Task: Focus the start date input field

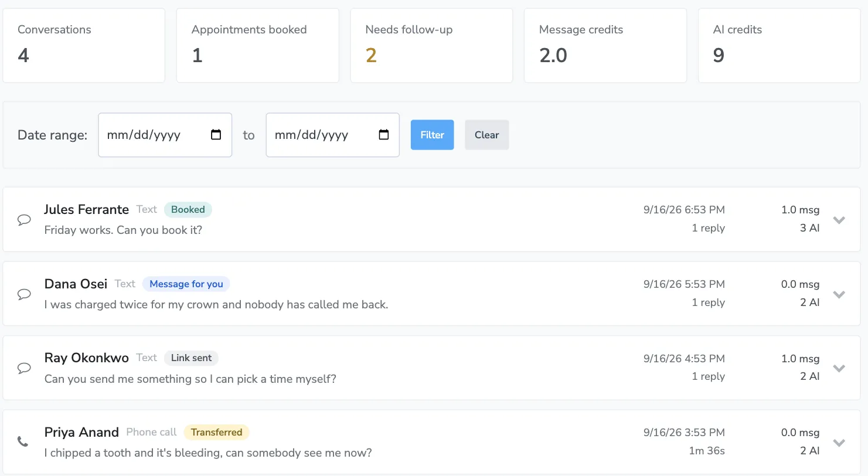Action: (165, 135)
